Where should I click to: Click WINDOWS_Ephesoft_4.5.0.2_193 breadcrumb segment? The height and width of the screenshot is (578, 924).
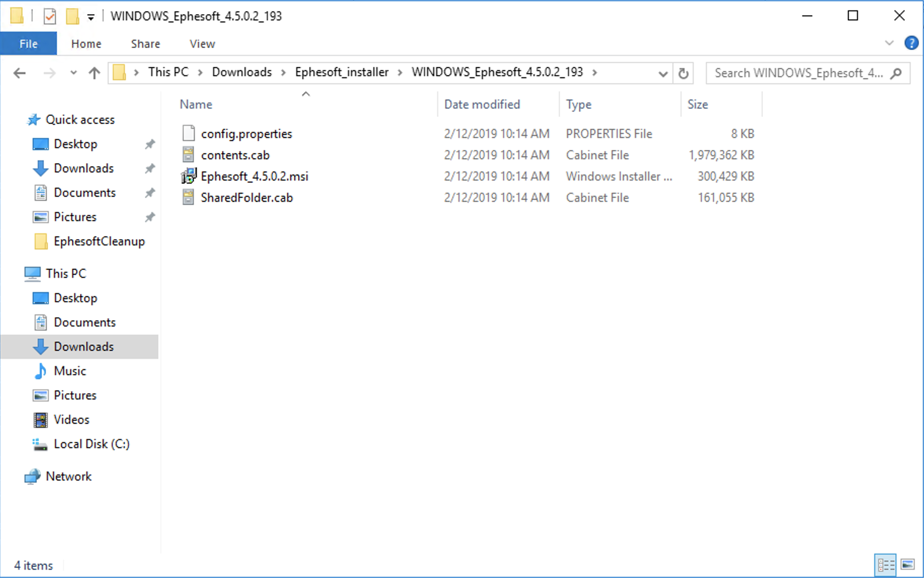(497, 72)
